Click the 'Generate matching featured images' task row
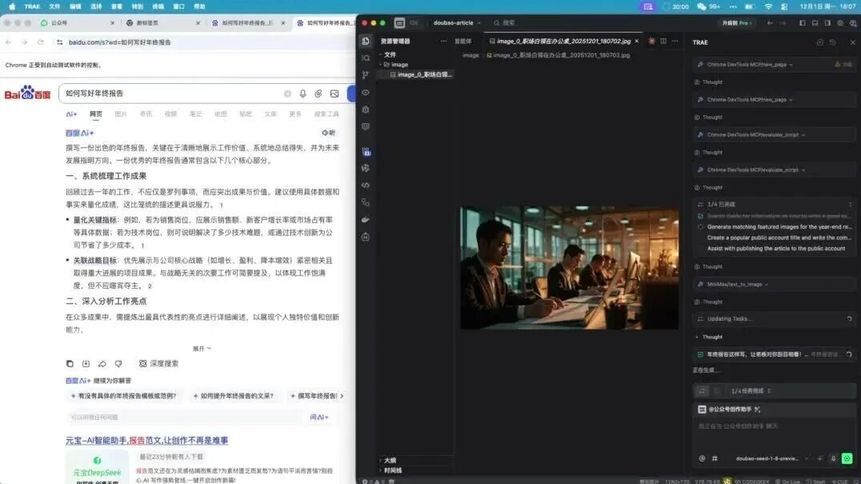This screenshot has height=484, width=861. point(774,227)
